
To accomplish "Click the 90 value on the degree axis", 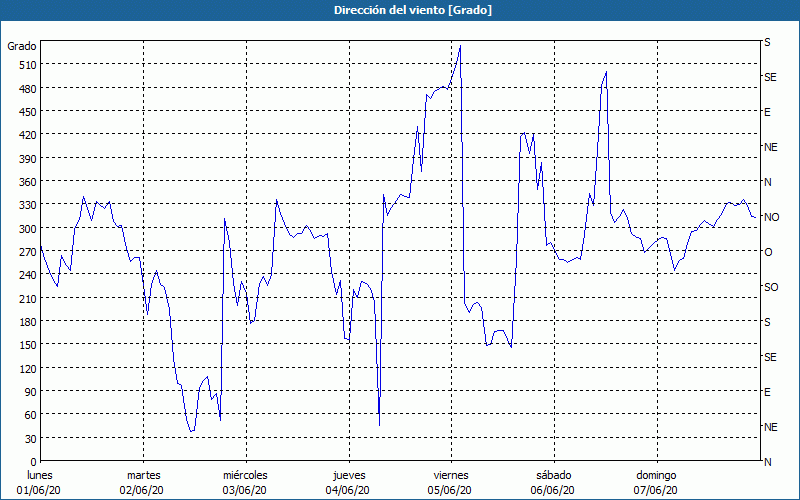I will (31, 392).
